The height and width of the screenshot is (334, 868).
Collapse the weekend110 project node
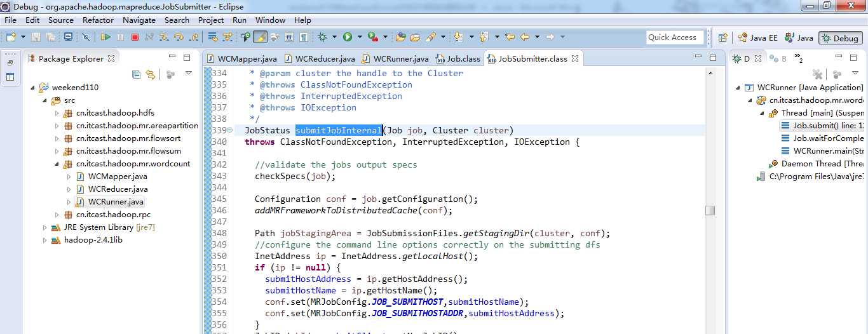point(32,88)
